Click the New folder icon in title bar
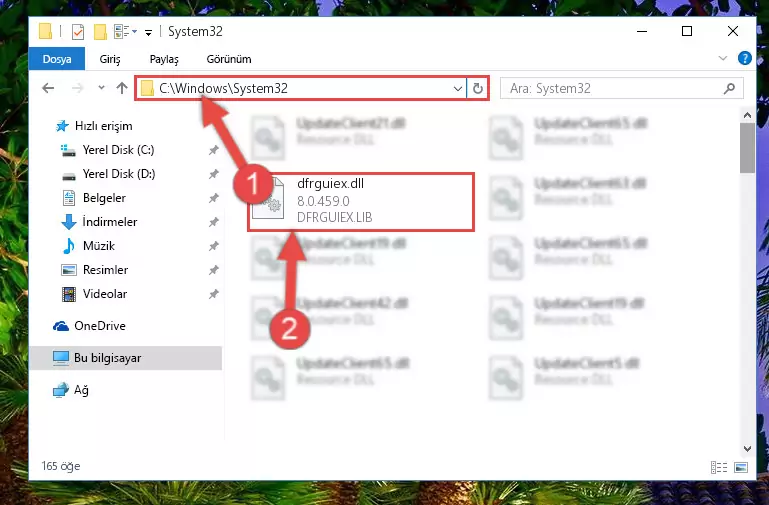The image size is (769, 505). tap(100, 32)
